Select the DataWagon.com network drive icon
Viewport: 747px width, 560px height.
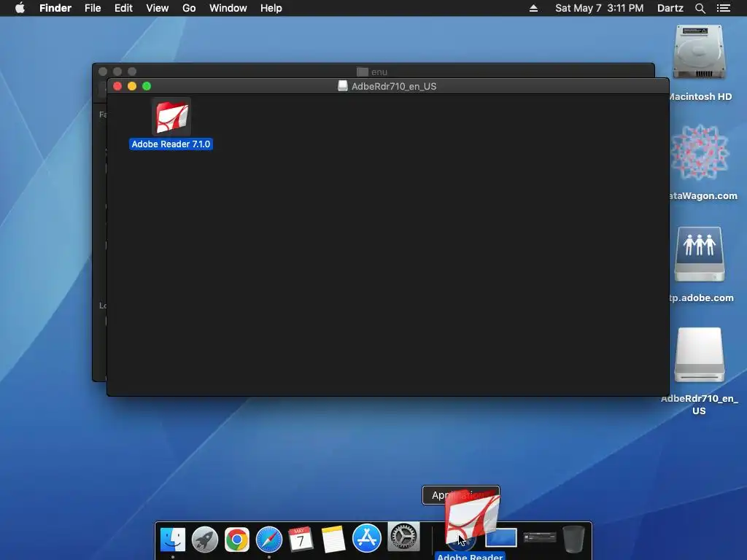pyautogui.click(x=700, y=152)
